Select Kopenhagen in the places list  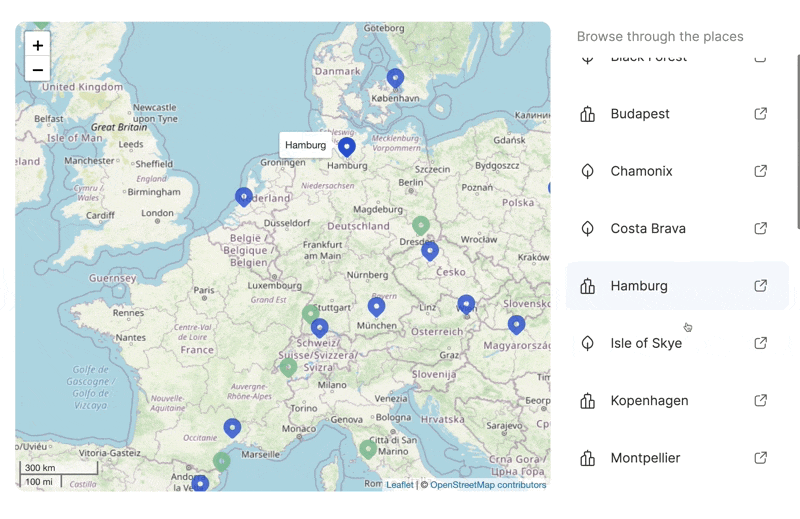pyautogui.click(x=677, y=401)
